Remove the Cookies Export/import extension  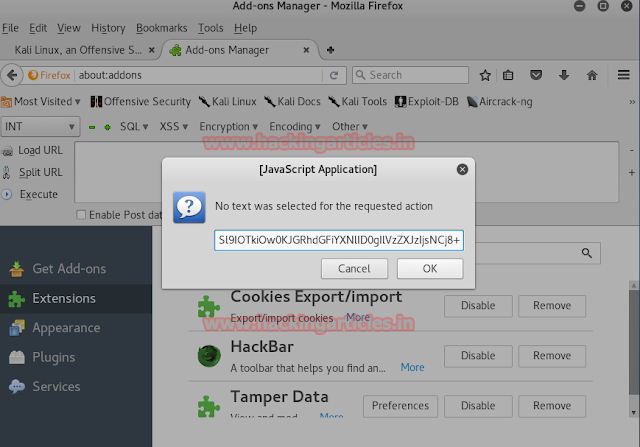click(552, 306)
